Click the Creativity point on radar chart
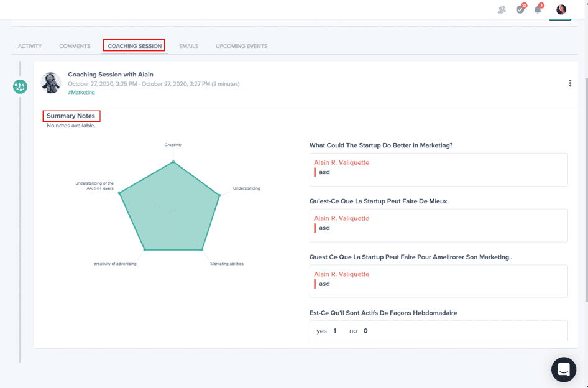Image resolution: width=588 pixels, height=388 pixels. (173, 162)
